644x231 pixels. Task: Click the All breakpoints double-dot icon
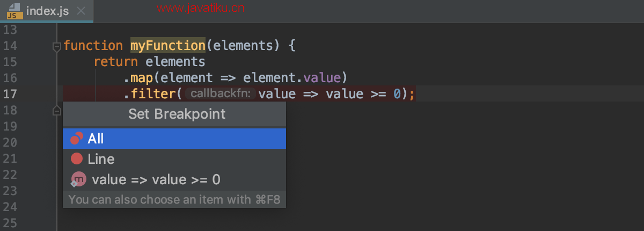[77, 139]
